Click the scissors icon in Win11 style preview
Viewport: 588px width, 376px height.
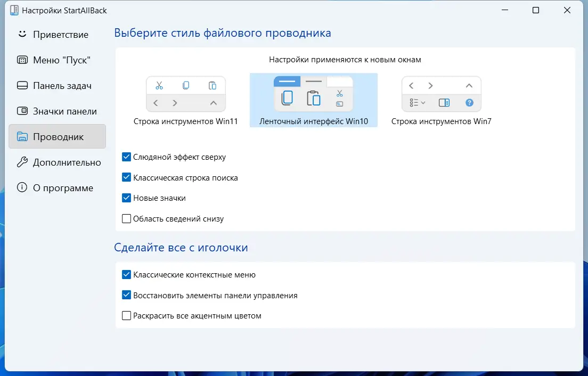click(x=159, y=86)
